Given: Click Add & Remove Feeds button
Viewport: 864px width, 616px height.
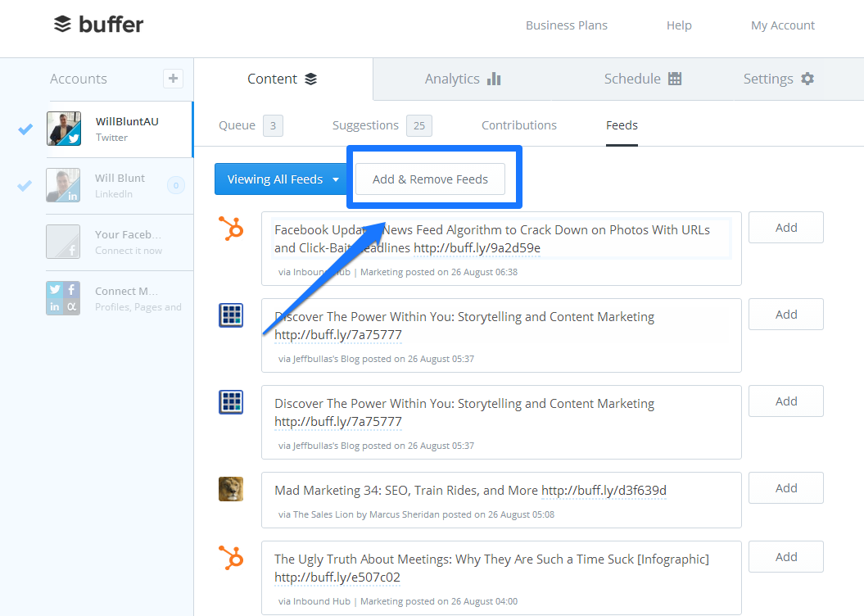Looking at the screenshot, I should pyautogui.click(x=430, y=179).
